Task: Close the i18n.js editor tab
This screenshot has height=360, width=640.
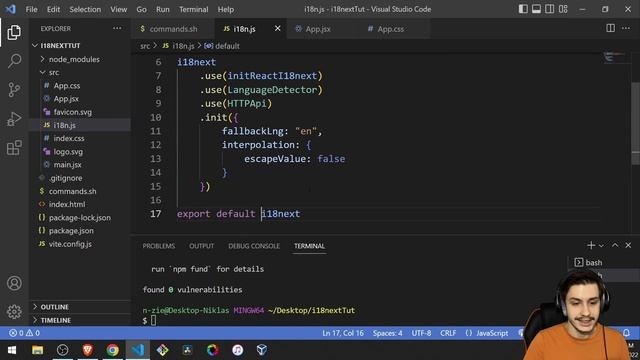Action: (278, 28)
